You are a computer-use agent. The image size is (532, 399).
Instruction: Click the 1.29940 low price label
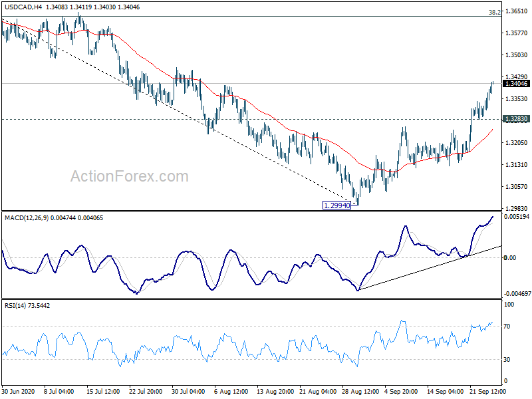[x=336, y=205]
